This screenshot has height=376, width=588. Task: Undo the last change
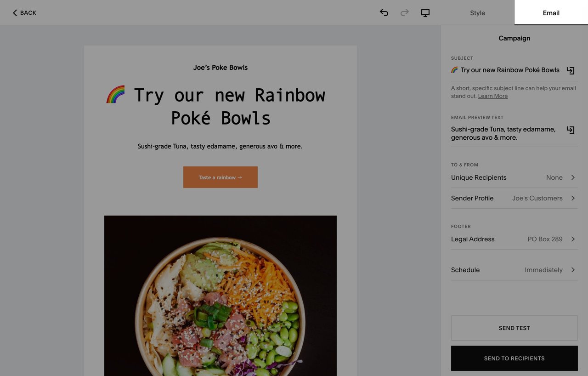[384, 13]
